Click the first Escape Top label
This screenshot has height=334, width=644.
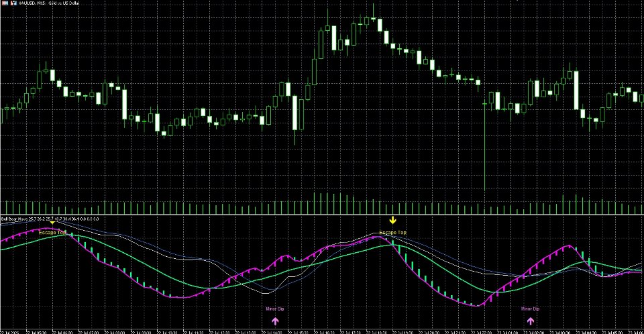(52, 233)
